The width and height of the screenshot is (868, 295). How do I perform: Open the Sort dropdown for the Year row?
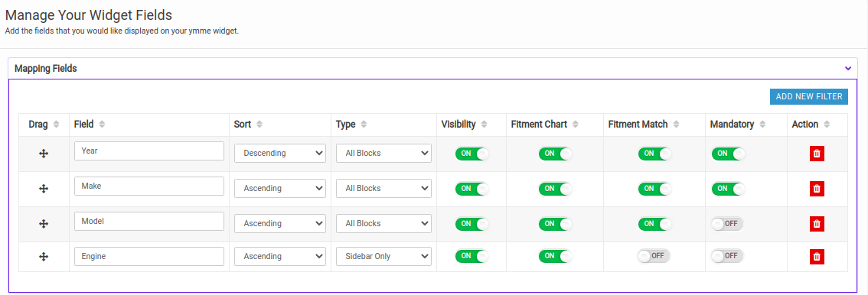coord(279,153)
